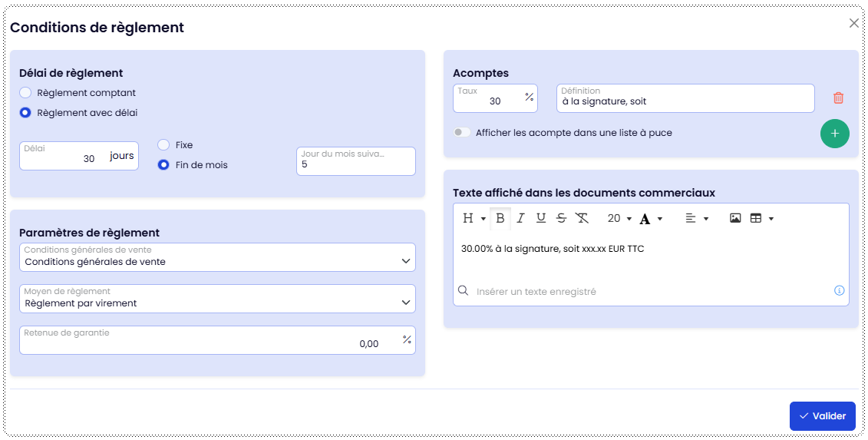This screenshot has width=868, height=440.
Task: Click the Valider button
Action: [822, 416]
